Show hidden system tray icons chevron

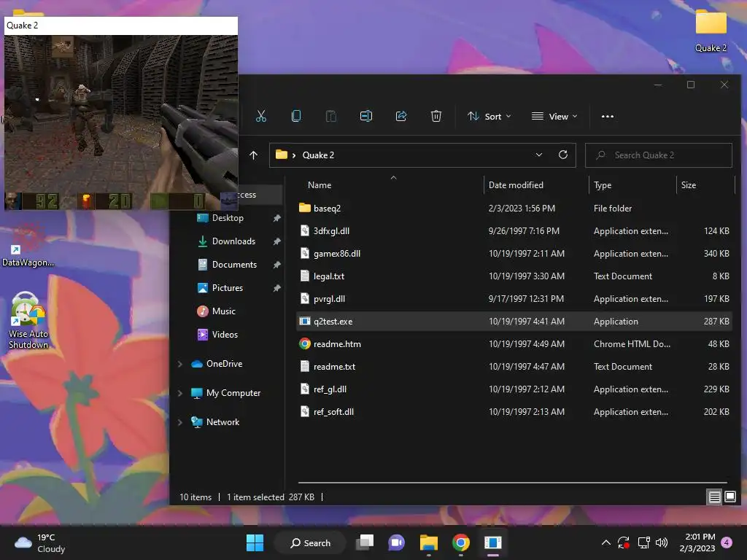pyautogui.click(x=606, y=542)
